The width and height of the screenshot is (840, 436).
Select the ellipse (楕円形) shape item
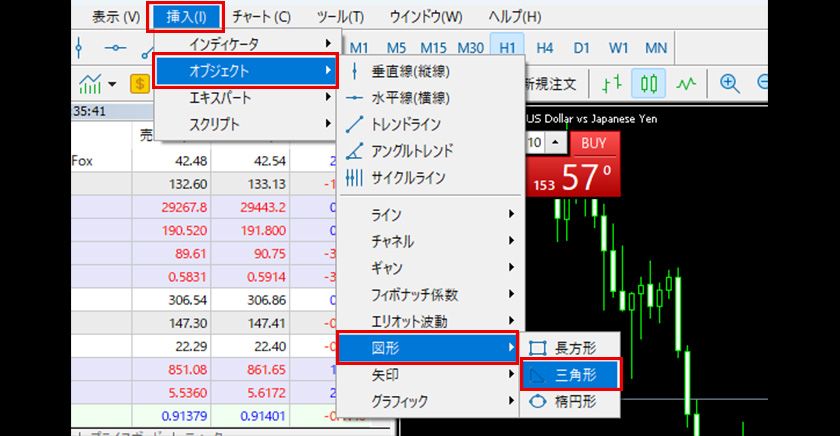tap(569, 402)
